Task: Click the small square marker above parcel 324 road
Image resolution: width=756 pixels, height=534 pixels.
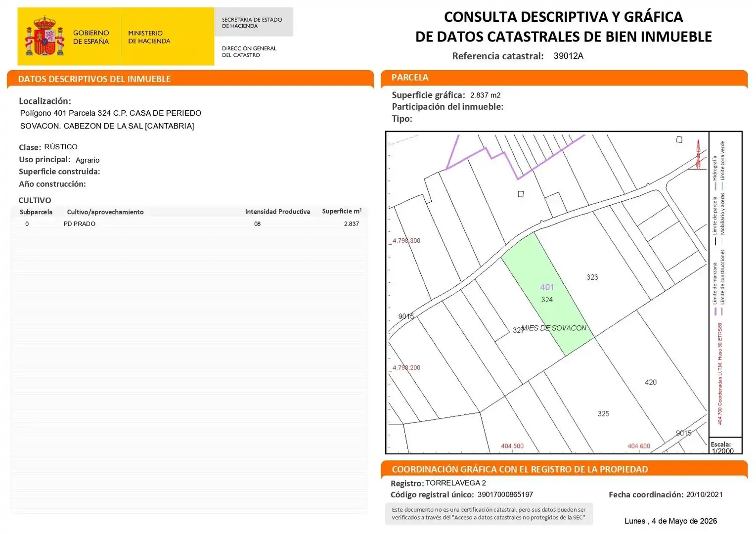Action: [x=521, y=194]
